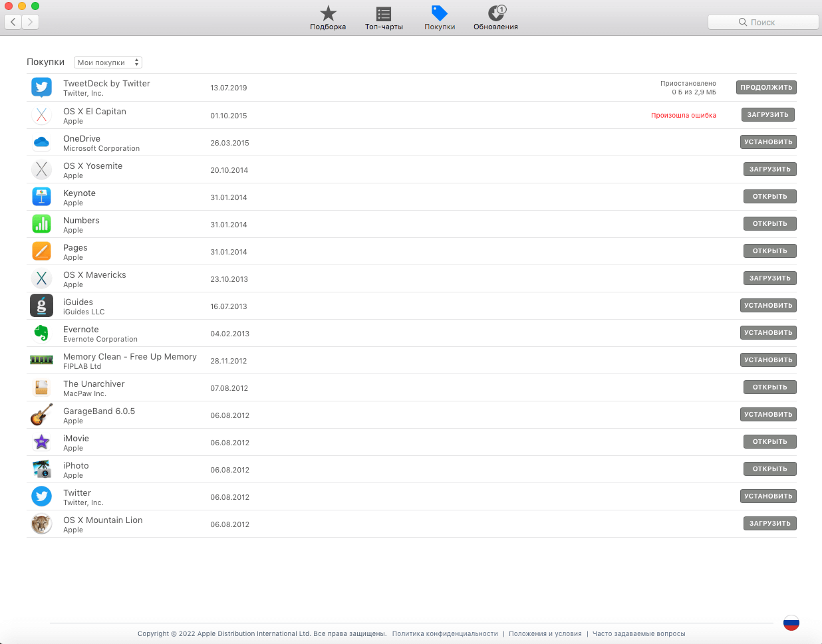822x644 pixels.
Task: Click the Поиск search field
Action: pyautogui.click(x=763, y=22)
